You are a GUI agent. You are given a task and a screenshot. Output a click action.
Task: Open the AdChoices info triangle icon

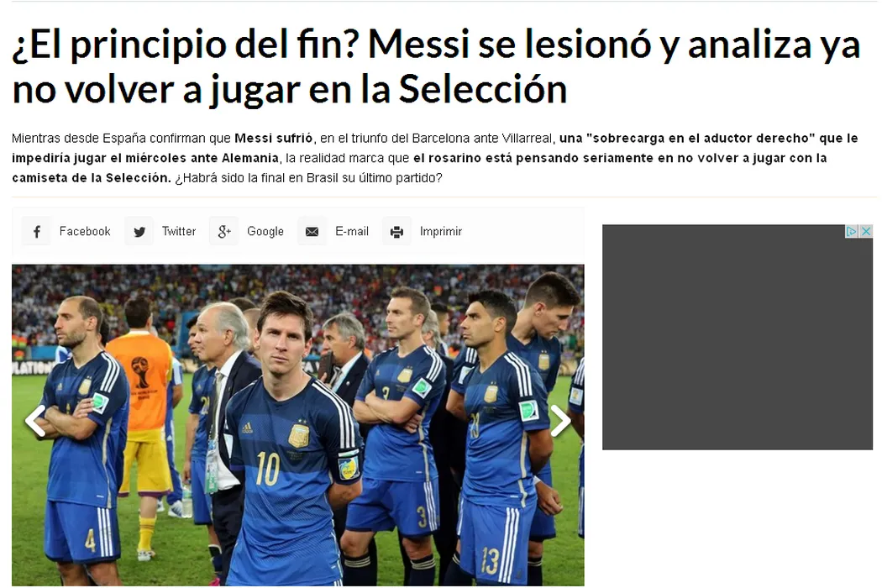tap(852, 231)
